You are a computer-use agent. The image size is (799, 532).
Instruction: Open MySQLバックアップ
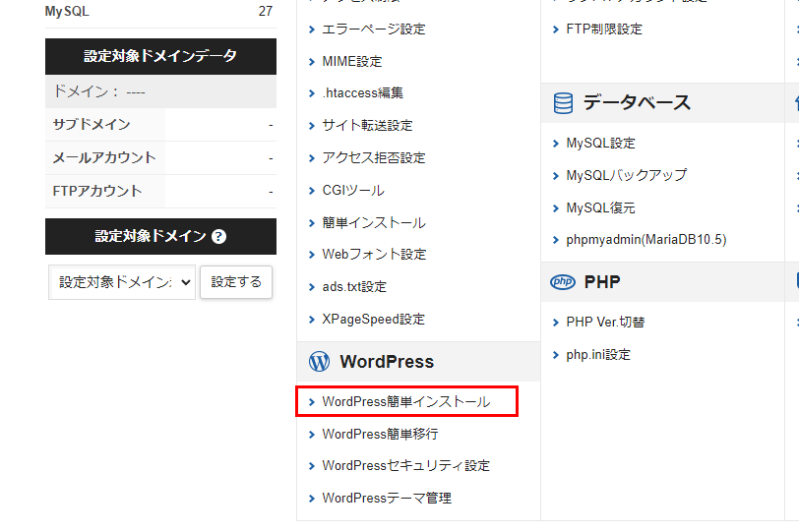click(626, 176)
